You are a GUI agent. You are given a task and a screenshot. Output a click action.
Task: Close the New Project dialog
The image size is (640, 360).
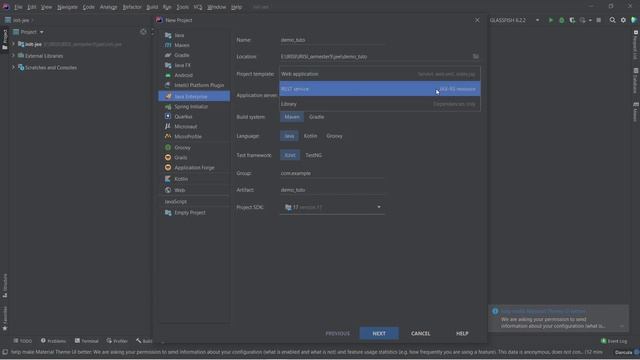(x=477, y=20)
